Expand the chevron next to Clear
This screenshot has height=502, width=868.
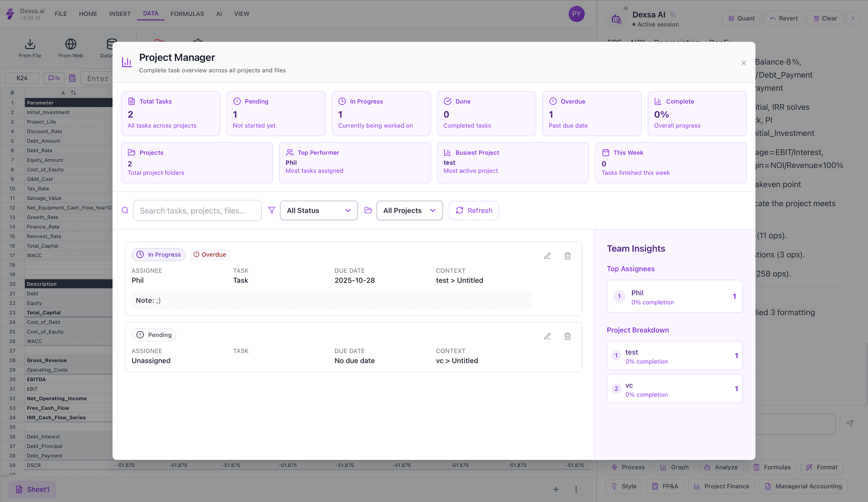coord(853,18)
